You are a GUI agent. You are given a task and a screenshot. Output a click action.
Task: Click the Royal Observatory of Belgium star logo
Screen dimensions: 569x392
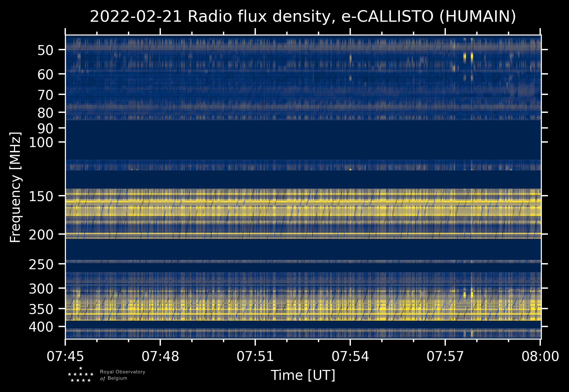coord(81,375)
